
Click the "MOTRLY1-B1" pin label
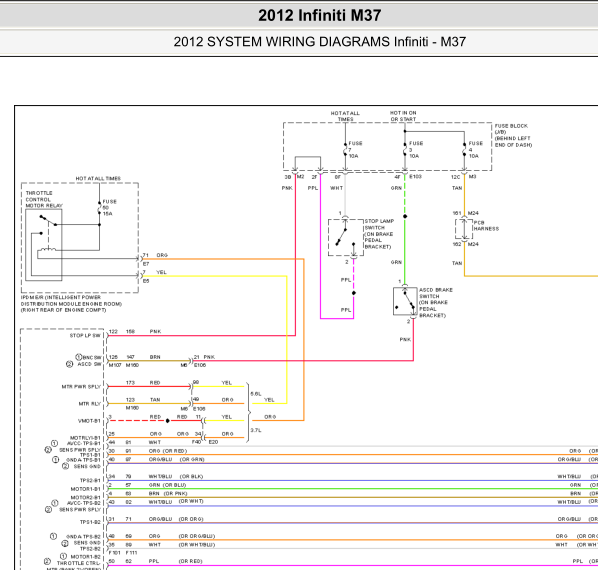[x=85, y=438]
